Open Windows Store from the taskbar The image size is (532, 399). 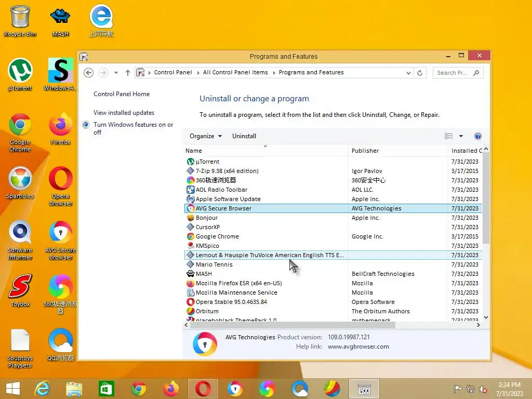click(x=106, y=389)
